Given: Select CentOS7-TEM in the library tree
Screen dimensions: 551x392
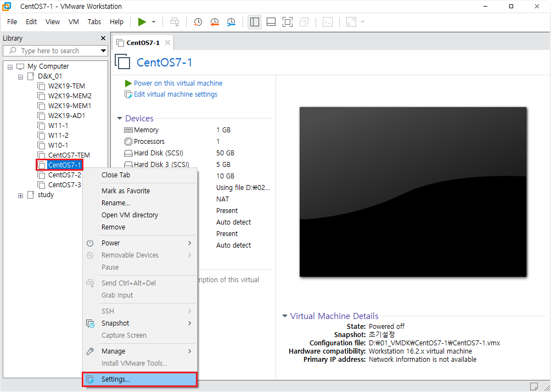Looking at the screenshot, I should coord(69,155).
